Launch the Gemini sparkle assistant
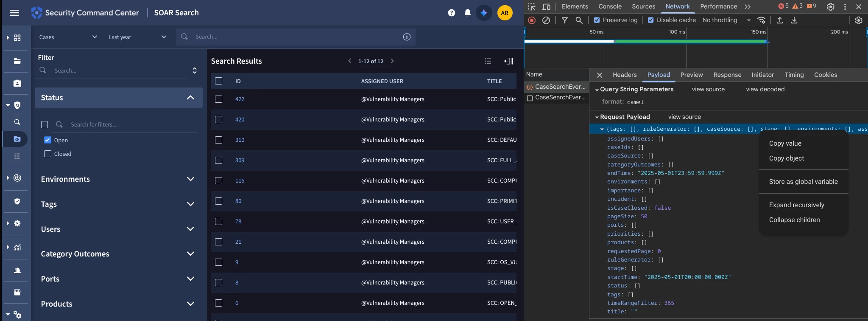This screenshot has width=868, height=321. tap(484, 13)
